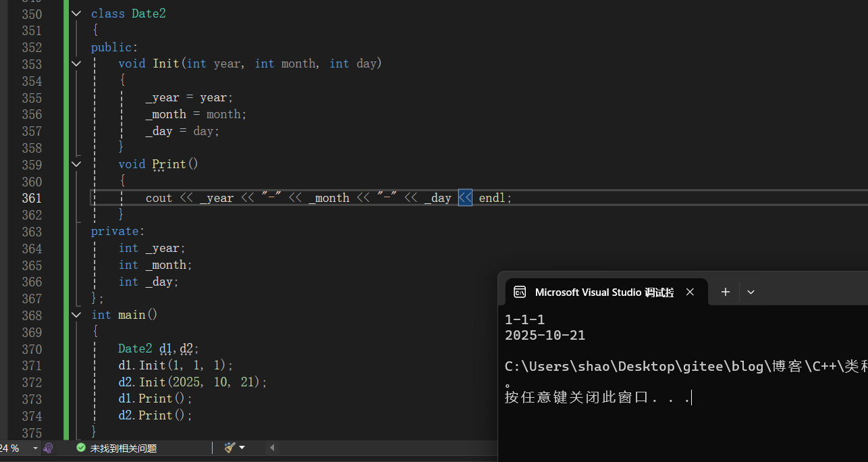Click the Date2 class name on line 350
The width and height of the screenshot is (868, 462).
[148, 14]
